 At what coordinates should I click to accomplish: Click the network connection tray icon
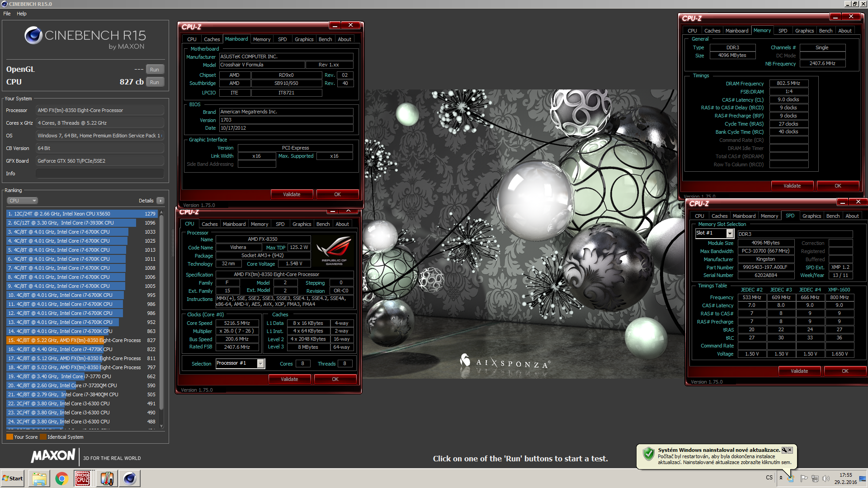coord(815,478)
